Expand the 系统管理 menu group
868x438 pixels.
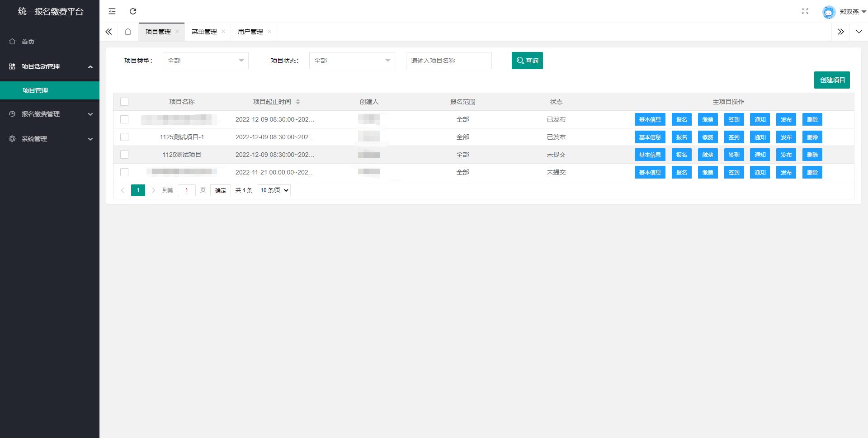[x=90, y=139]
